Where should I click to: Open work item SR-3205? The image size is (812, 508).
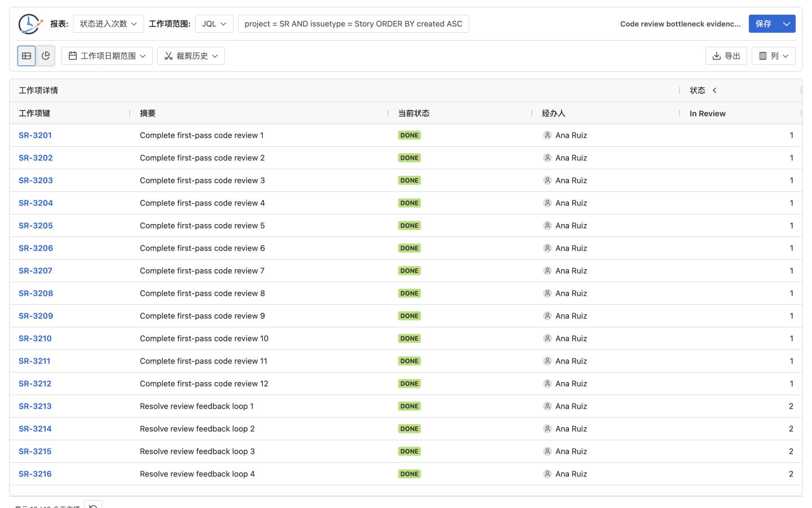36,226
